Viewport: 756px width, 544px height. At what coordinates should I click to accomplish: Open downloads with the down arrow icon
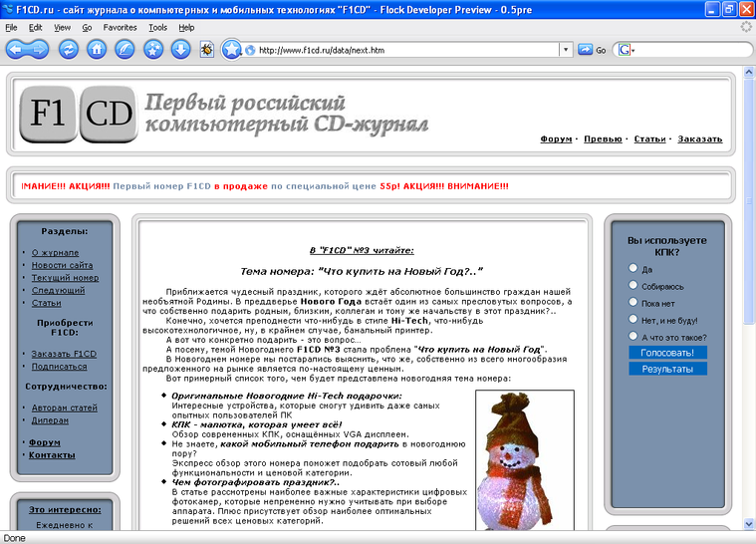181,49
